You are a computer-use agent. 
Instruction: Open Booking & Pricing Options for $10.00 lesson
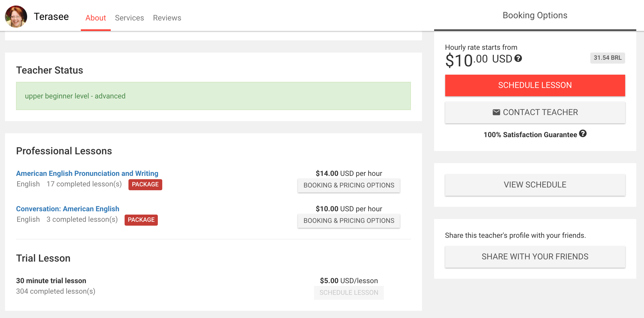(x=349, y=221)
